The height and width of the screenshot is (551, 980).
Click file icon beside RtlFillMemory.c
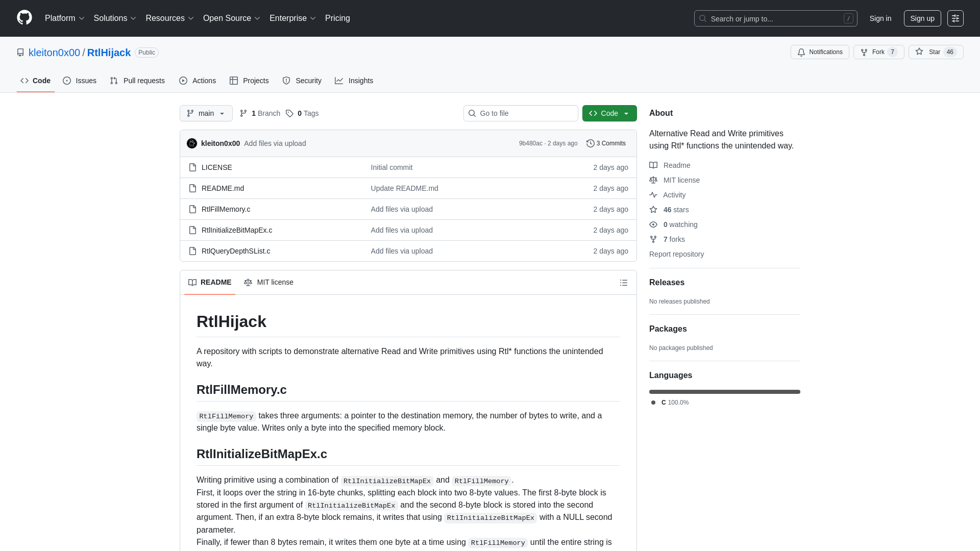192,209
